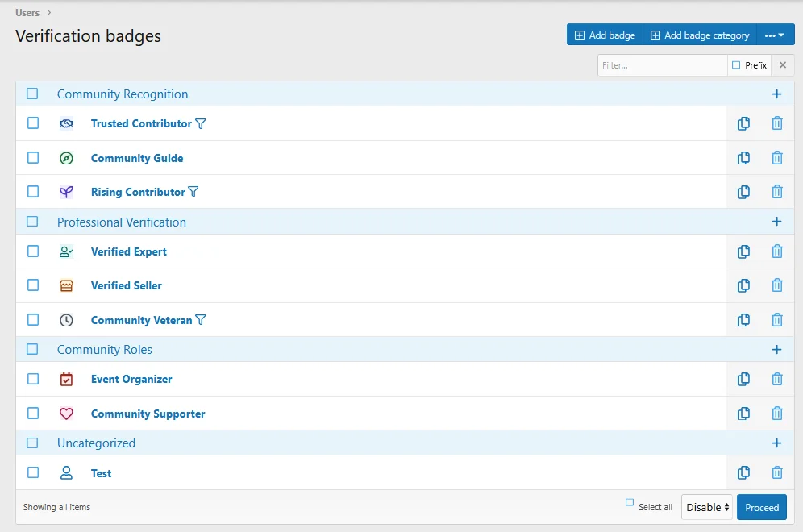
Task: Select the Trusted Contributor checkbox
Action: pos(33,123)
